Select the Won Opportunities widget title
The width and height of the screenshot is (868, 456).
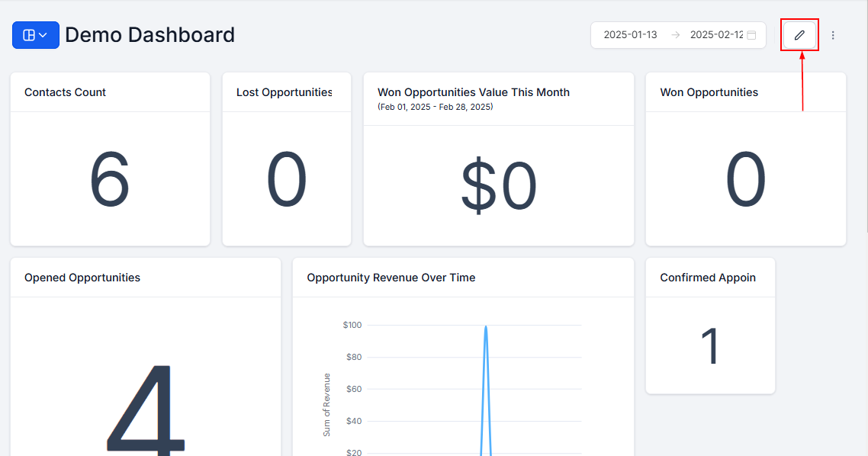(x=709, y=92)
